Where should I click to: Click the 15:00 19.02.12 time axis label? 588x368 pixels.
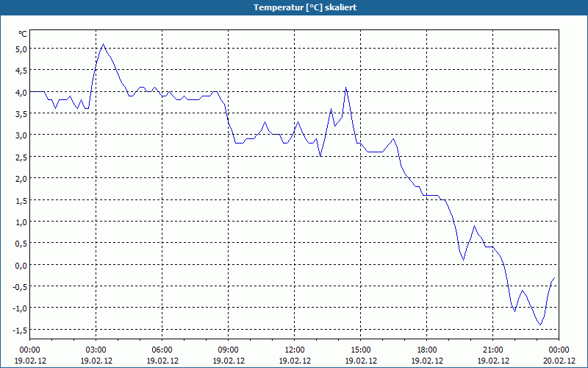tap(361, 355)
